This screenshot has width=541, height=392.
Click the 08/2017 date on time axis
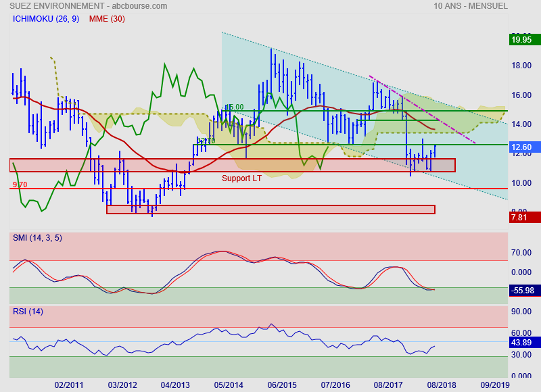(x=388, y=385)
